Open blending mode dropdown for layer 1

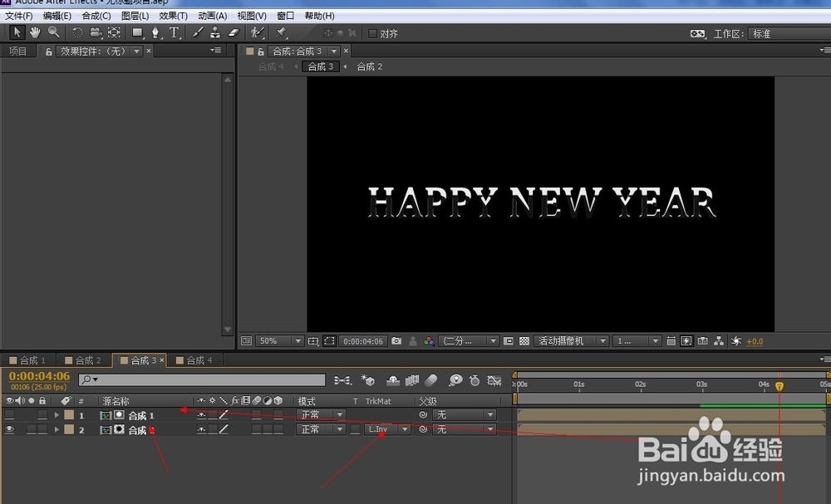click(321, 415)
